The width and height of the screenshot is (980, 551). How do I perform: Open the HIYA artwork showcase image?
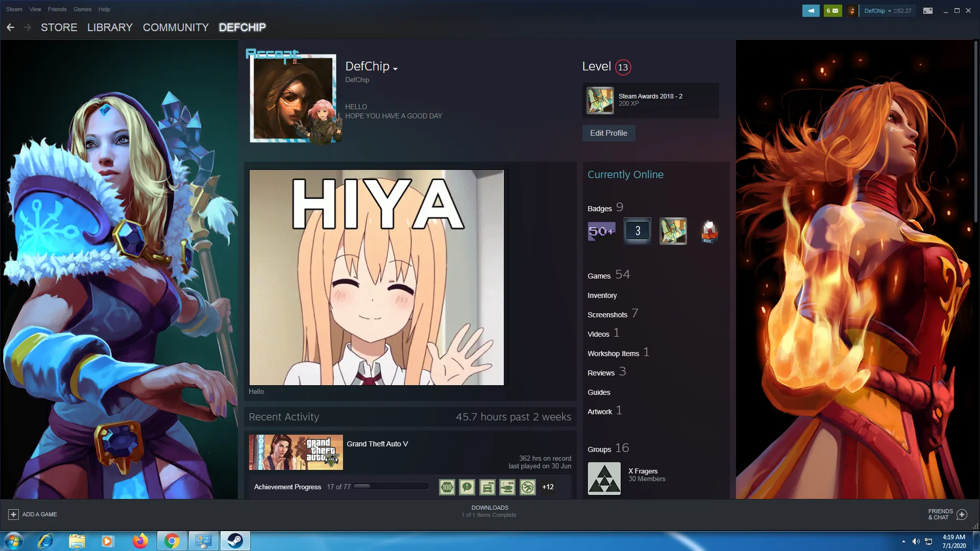(377, 278)
